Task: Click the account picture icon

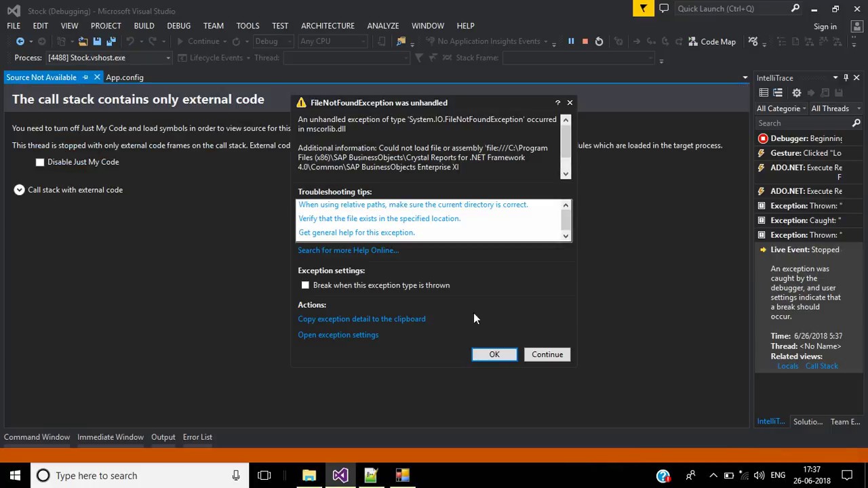Action: [x=856, y=26]
